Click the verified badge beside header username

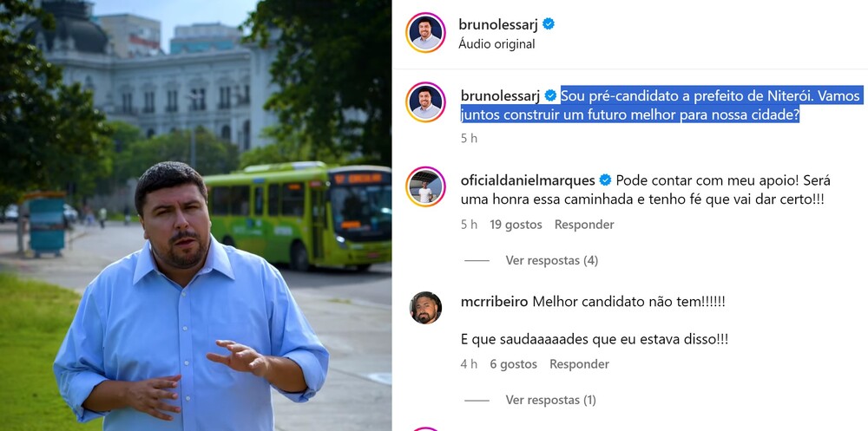549,23
